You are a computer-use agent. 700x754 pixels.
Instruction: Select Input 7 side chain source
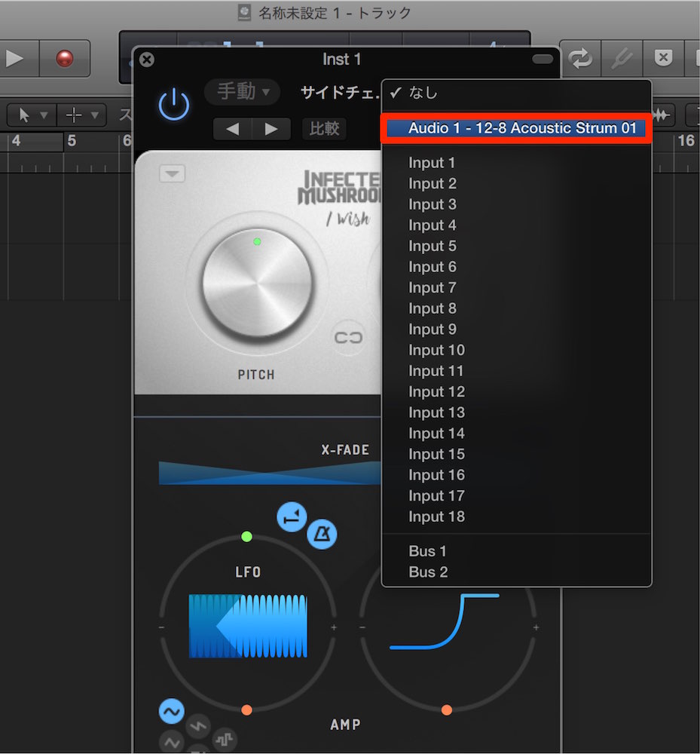point(516,287)
